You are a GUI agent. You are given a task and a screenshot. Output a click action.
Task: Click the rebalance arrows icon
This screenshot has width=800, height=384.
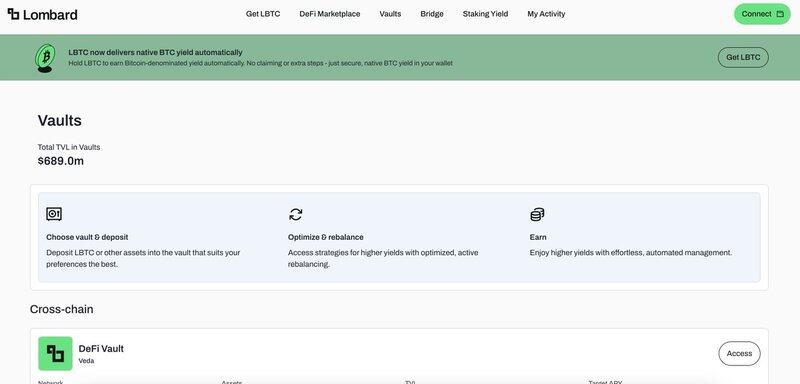click(x=295, y=214)
